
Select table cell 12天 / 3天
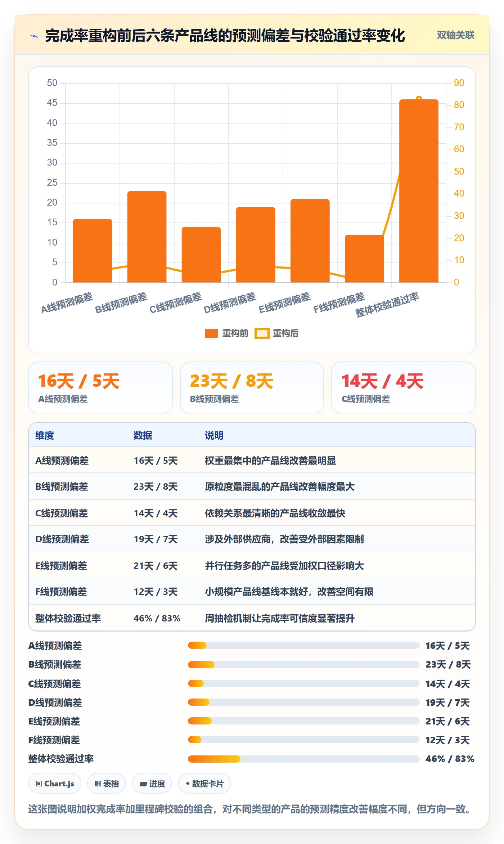click(156, 592)
